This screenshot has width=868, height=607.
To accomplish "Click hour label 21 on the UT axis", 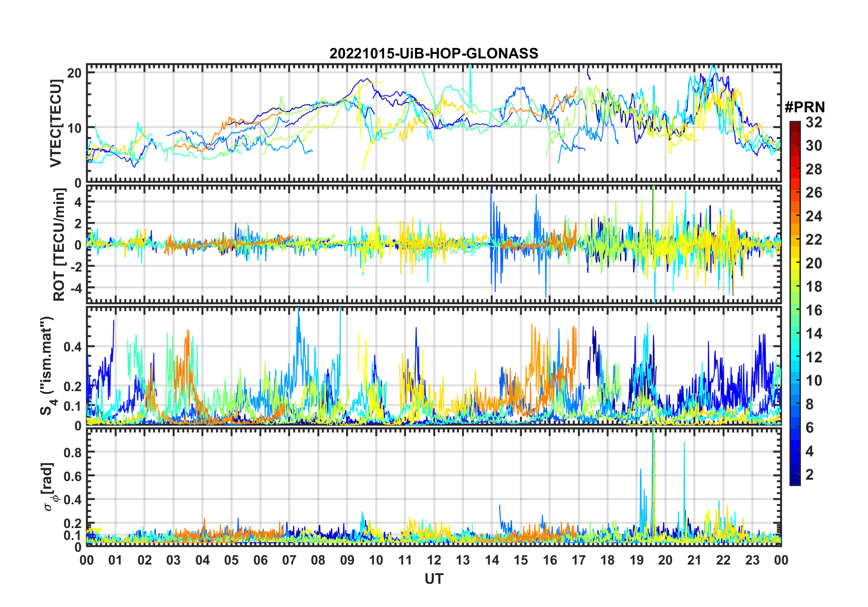I will coord(695,560).
